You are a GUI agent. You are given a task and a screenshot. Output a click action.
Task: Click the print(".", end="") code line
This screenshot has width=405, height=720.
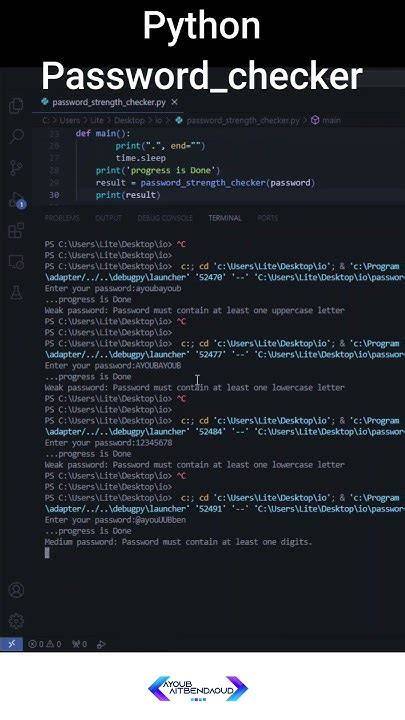[160, 146]
